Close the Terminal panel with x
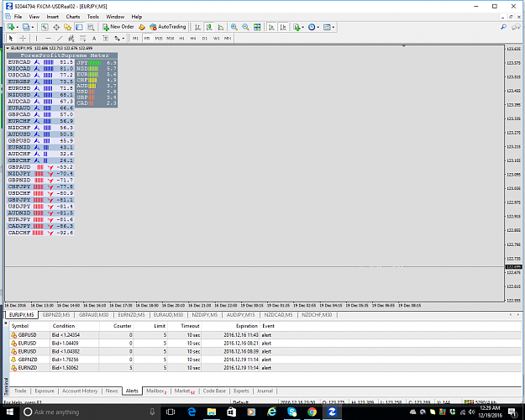 point(6,323)
